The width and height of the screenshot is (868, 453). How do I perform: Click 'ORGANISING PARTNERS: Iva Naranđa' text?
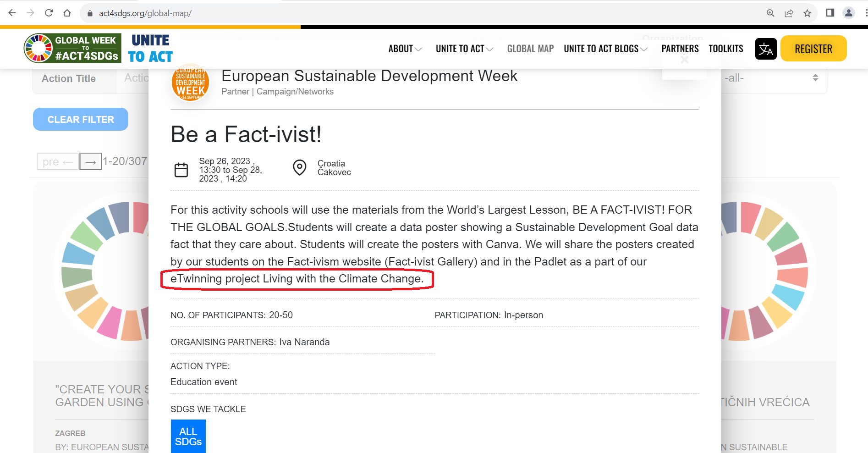pos(250,342)
